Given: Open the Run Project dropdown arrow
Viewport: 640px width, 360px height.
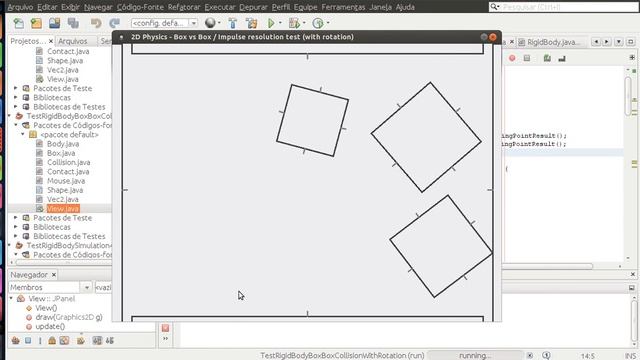Looking at the screenshot, I should (x=280, y=23).
